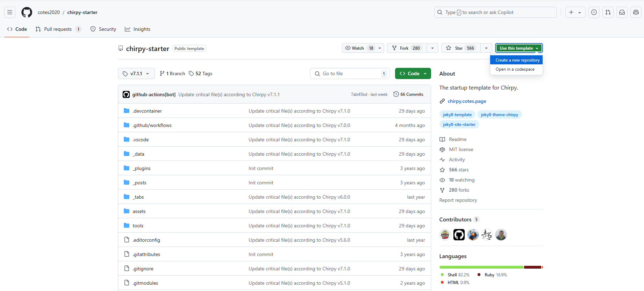Click the plus create-new icon
This screenshot has height=291, width=644.
(x=571, y=12)
